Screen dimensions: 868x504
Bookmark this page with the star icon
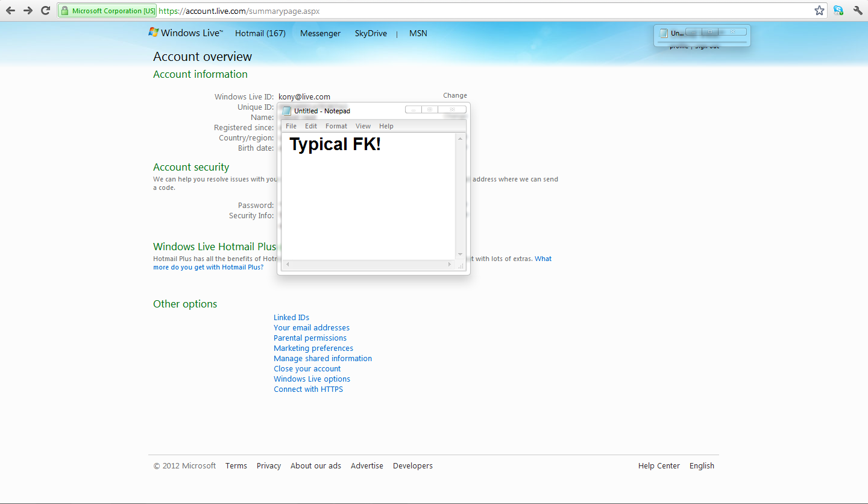819,10
